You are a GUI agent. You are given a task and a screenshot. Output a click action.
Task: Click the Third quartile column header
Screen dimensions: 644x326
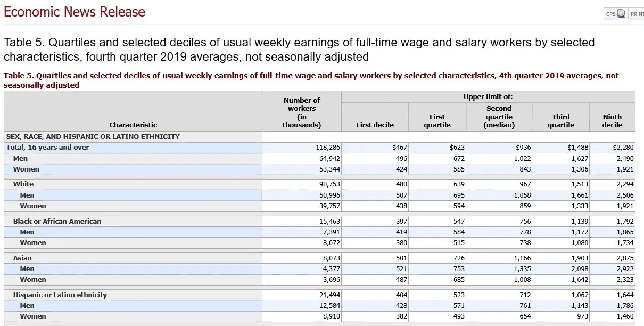coord(560,121)
